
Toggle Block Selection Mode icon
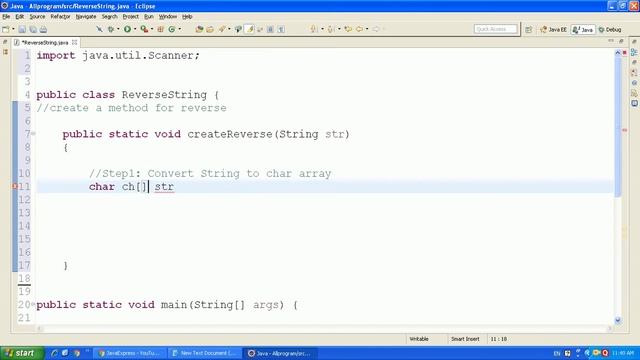point(270,29)
